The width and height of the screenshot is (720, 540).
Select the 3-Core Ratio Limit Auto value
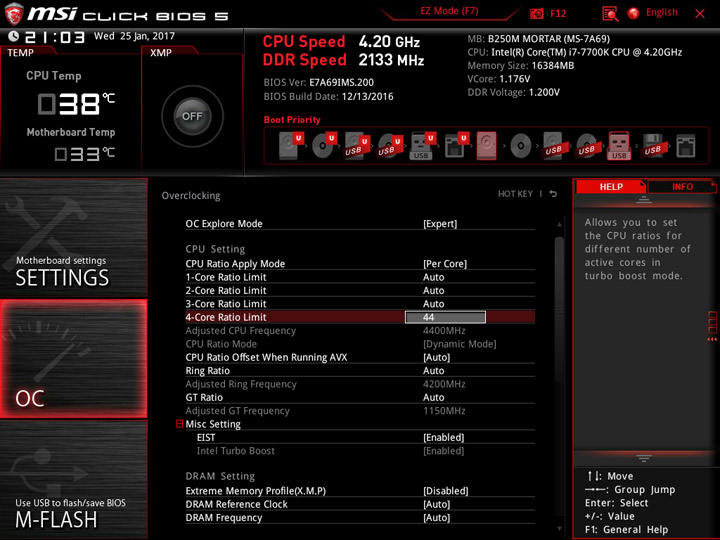pos(433,304)
